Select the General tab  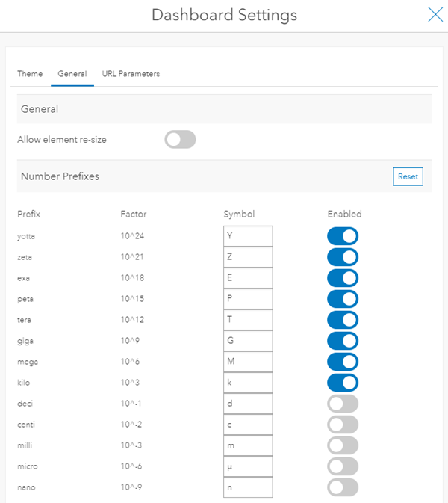coord(72,74)
